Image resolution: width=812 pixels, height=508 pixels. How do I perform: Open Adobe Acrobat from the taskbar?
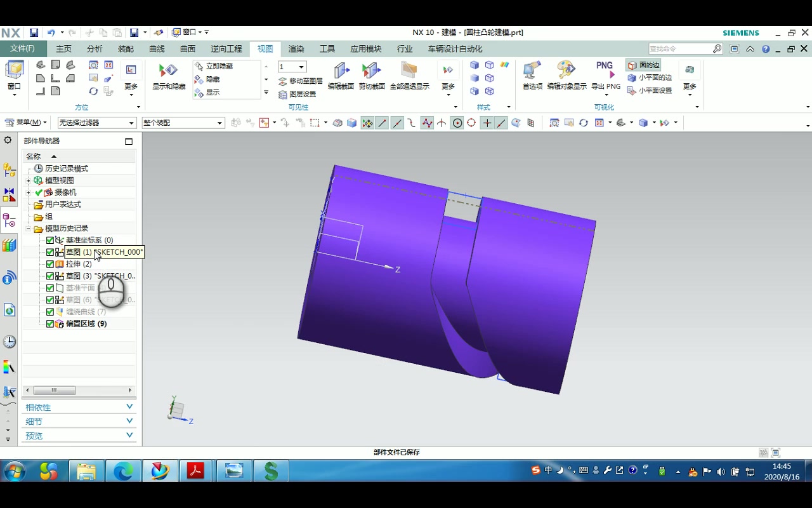point(196,471)
